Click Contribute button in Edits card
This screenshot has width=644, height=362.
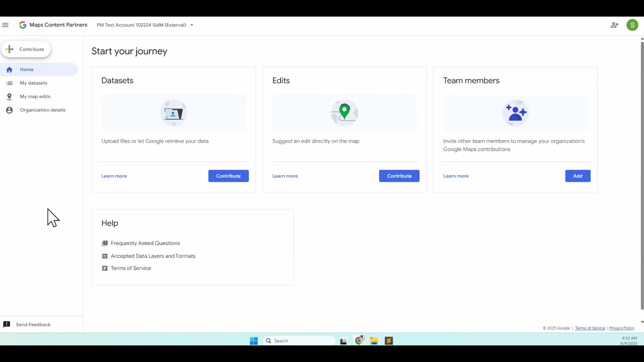[x=399, y=176]
